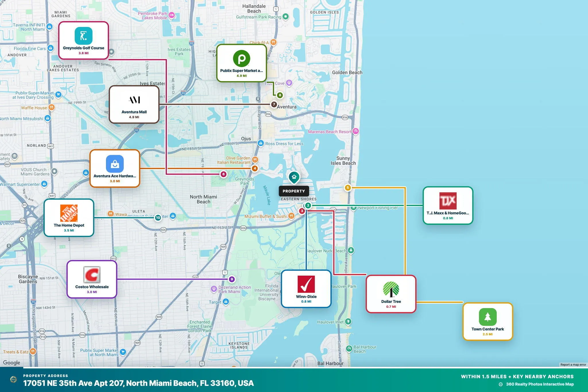Image resolution: width=588 pixels, height=392 pixels.
Task: Click Publix Super Market at North Miami pin
Action: tap(123, 352)
